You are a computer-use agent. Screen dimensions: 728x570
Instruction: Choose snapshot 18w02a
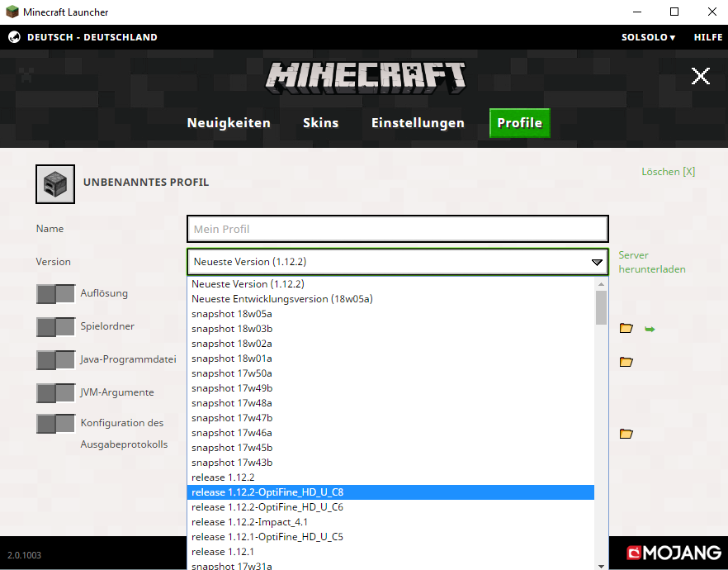click(x=390, y=344)
